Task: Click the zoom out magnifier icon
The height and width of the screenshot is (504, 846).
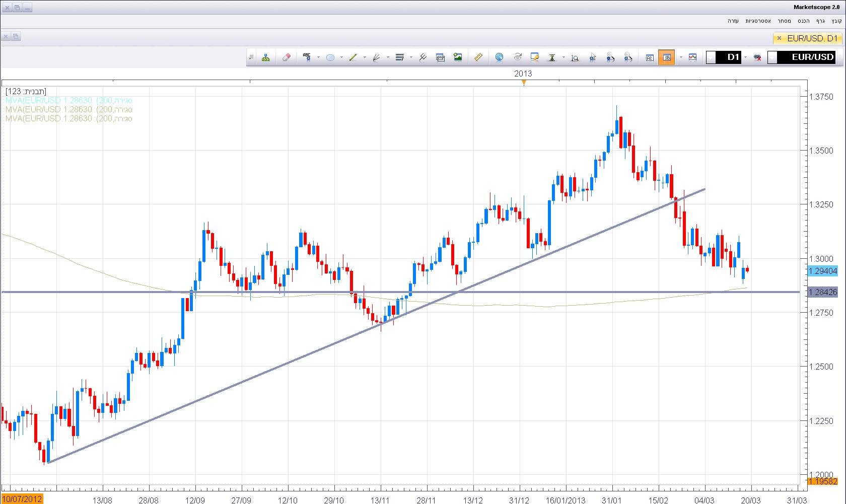Action: [610, 57]
